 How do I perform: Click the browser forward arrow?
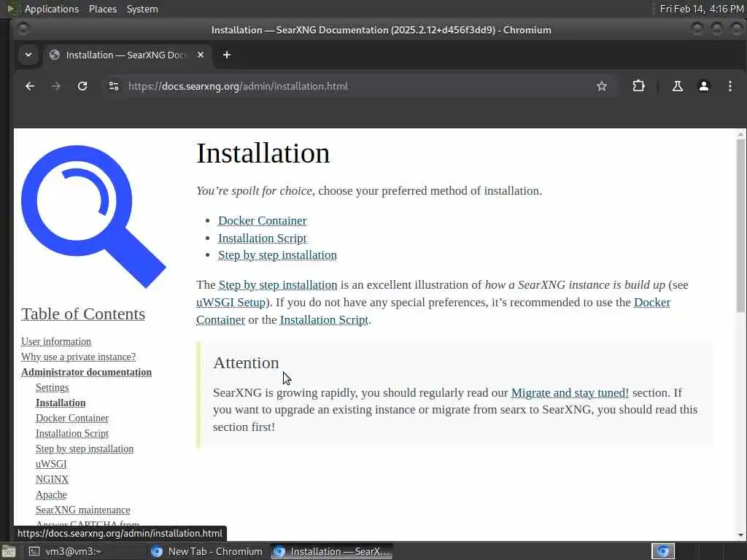tap(55, 86)
